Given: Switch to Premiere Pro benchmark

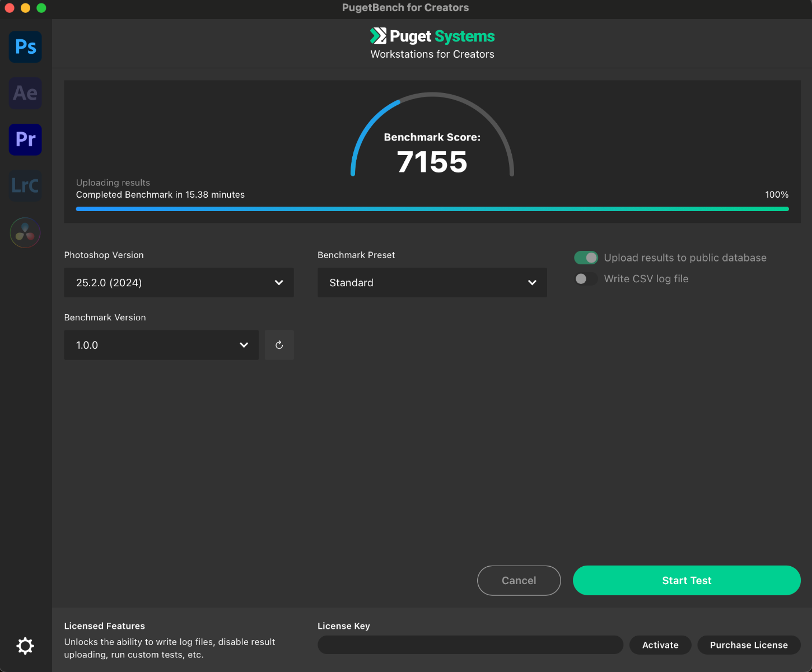Looking at the screenshot, I should point(25,139).
